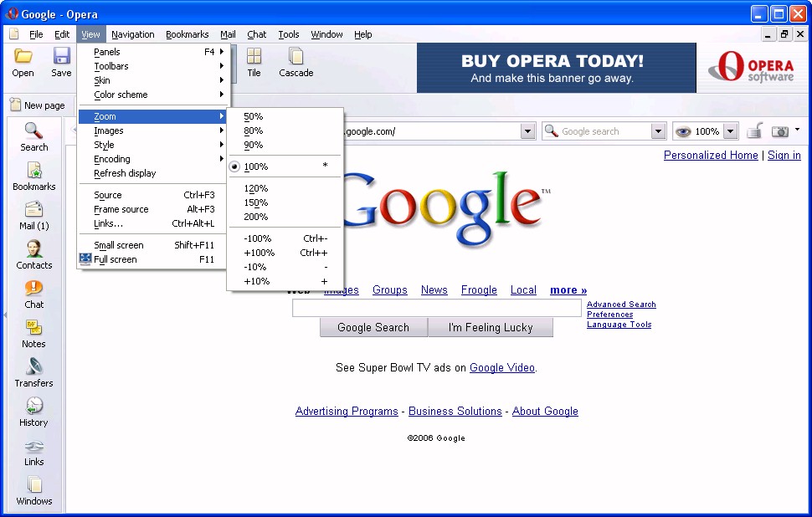Choose 50% zoom level
The width and height of the screenshot is (812, 517).
tap(285, 116)
